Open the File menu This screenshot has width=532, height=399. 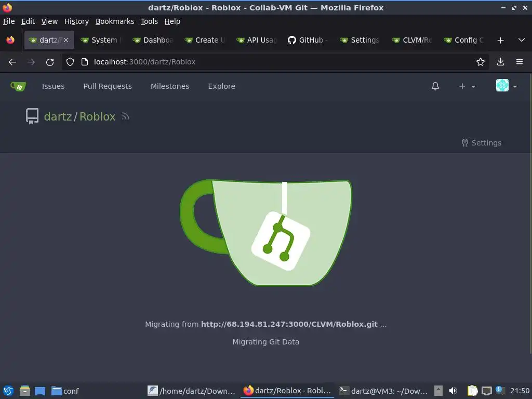click(x=9, y=21)
